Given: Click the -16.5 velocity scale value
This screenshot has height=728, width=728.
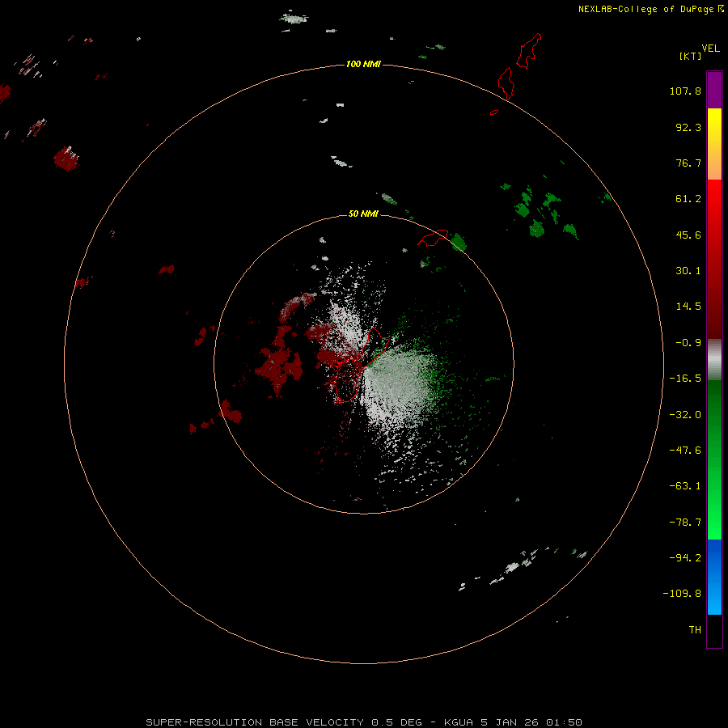Looking at the screenshot, I should pyautogui.click(x=685, y=379).
